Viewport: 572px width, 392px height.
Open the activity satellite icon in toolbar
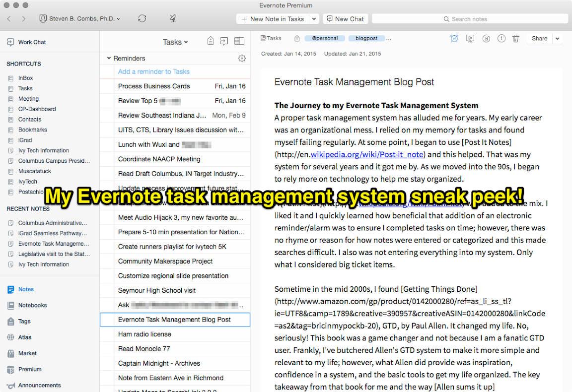point(173,18)
